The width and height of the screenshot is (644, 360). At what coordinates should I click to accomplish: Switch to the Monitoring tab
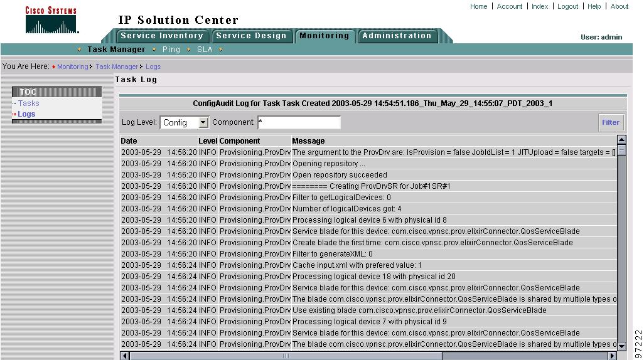pos(325,36)
